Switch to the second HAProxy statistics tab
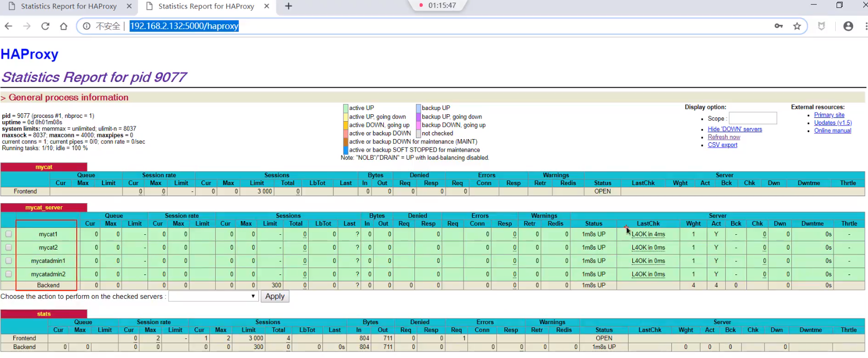The height and width of the screenshot is (358, 868). 206,6
